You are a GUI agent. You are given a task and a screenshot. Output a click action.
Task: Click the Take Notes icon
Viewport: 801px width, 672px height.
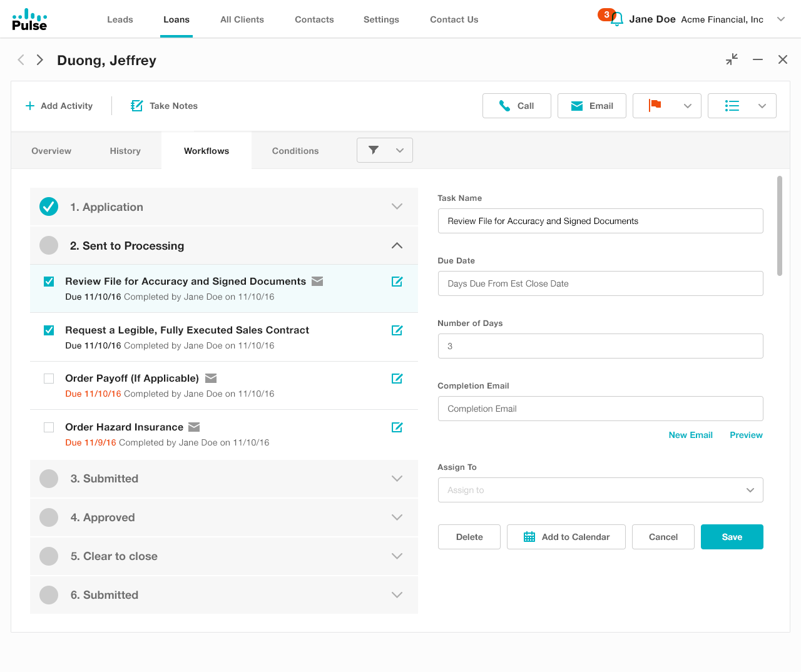coord(137,106)
